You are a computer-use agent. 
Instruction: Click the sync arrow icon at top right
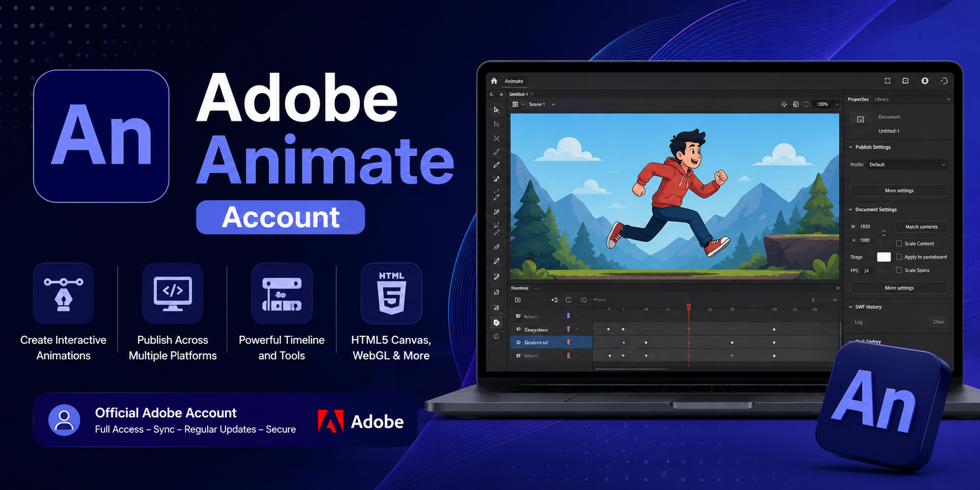click(x=944, y=81)
